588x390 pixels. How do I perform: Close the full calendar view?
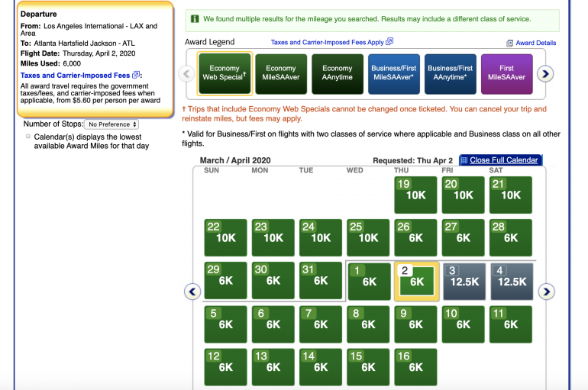point(505,160)
